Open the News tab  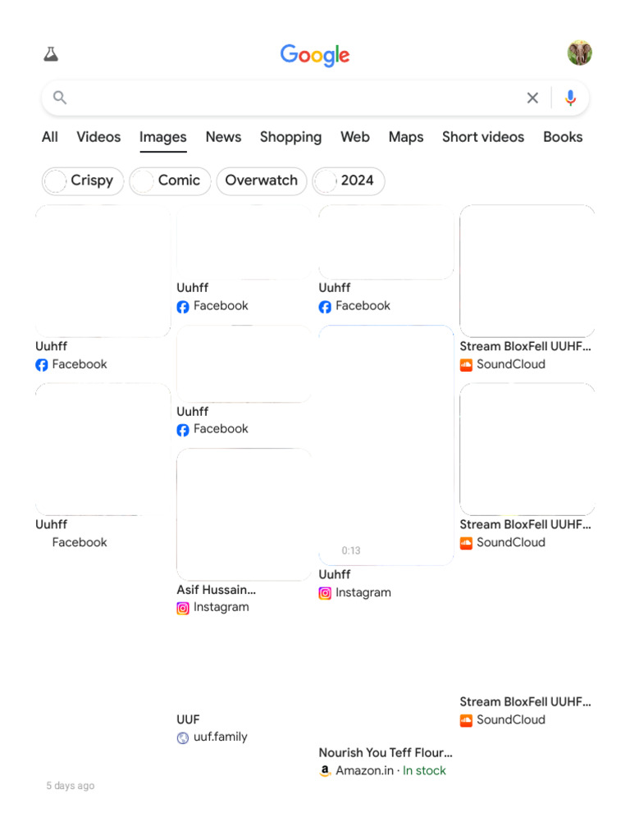point(223,137)
